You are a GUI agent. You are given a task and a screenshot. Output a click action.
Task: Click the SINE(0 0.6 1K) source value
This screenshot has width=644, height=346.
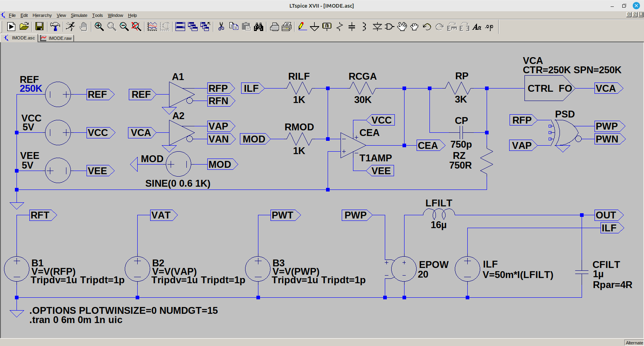pos(178,183)
